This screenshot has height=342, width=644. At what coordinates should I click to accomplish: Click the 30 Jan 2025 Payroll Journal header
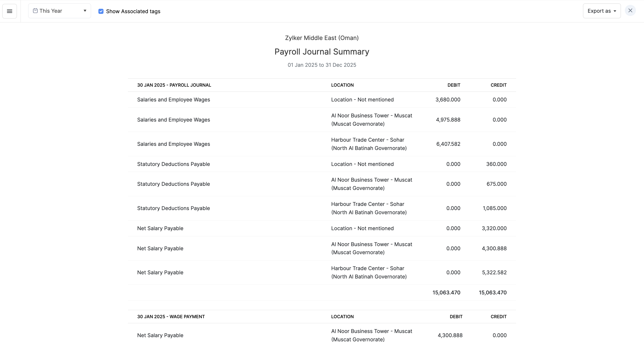pyautogui.click(x=174, y=85)
